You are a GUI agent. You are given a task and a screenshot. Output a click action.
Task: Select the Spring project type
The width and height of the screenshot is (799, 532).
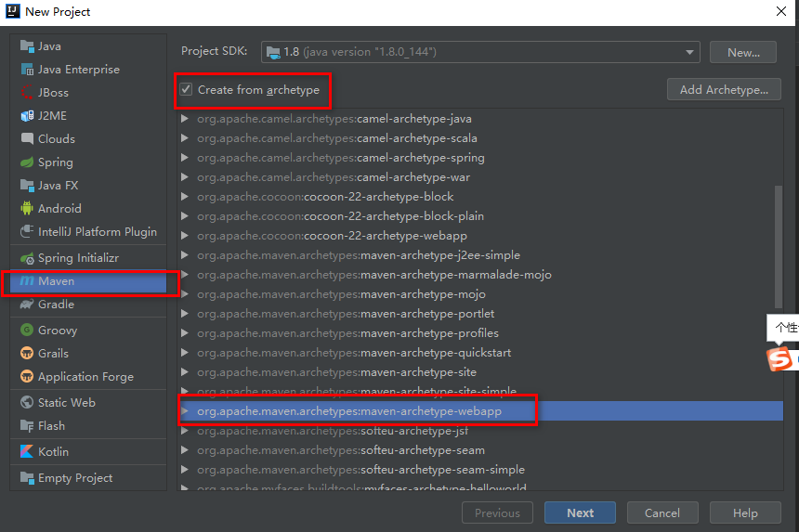(x=88, y=162)
